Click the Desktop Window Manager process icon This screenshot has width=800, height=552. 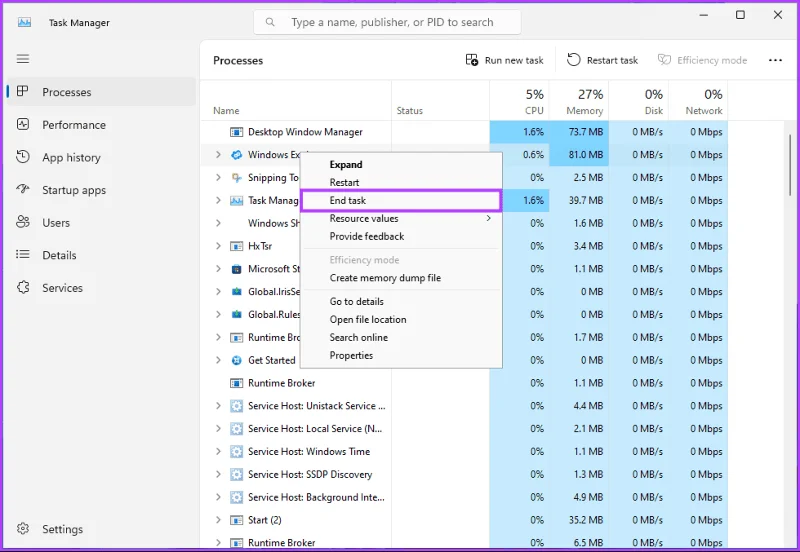[x=236, y=132]
